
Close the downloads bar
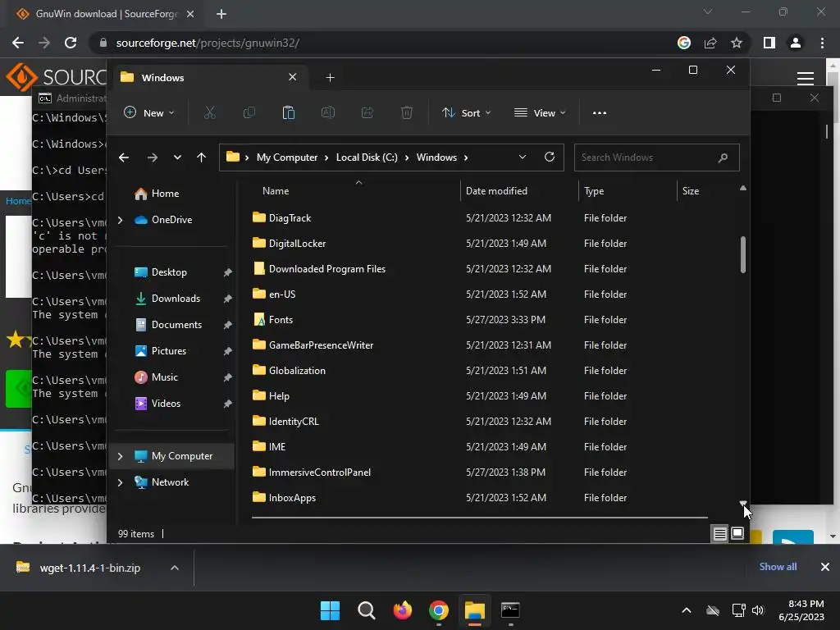[825, 567]
